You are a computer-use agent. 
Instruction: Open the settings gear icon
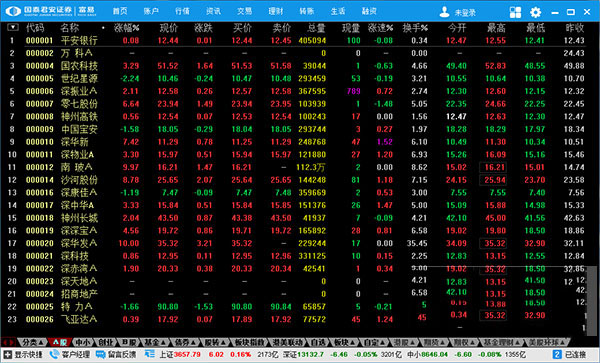535,12
